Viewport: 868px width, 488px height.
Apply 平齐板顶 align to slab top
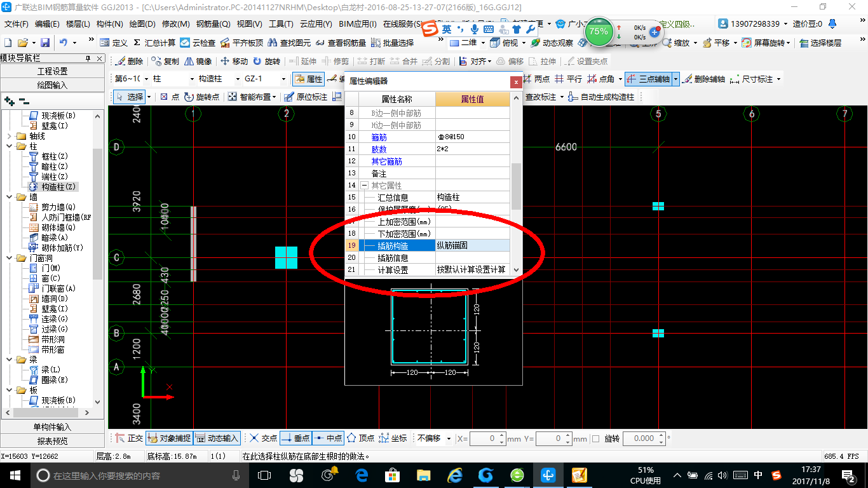[x=241, y=43]
